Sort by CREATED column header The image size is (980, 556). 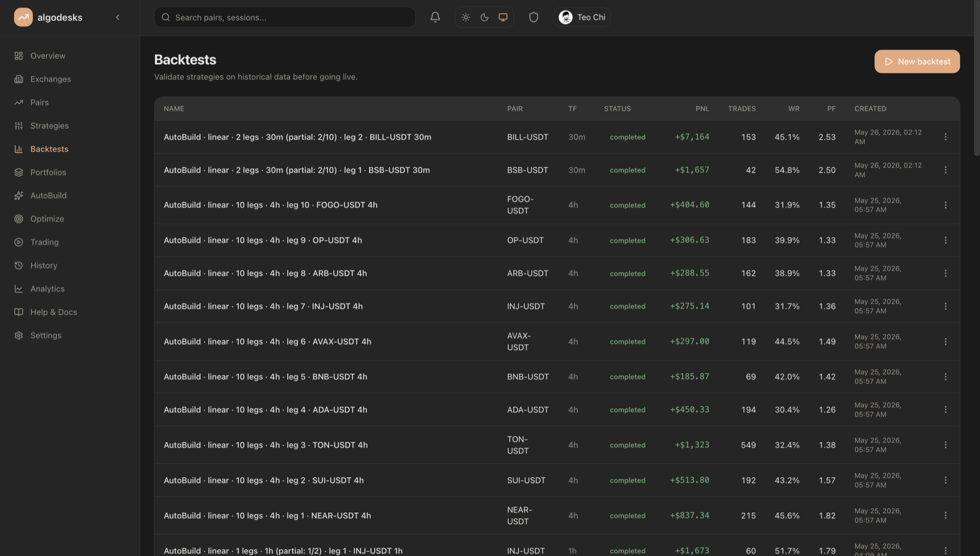coord(870,109)
